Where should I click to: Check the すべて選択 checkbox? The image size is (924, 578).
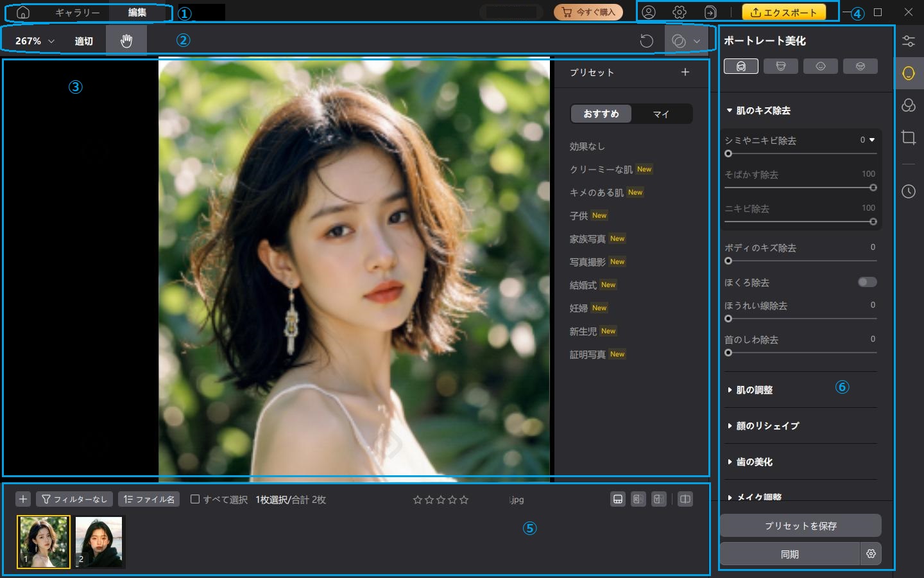195,499
